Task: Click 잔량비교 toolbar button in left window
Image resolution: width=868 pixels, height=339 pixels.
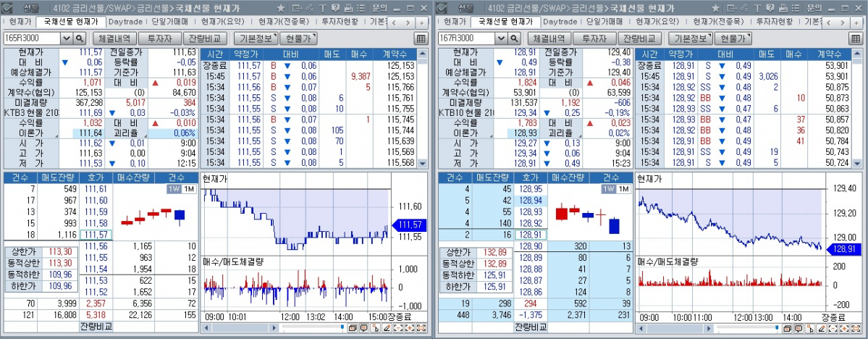Action: coord(204,38)
